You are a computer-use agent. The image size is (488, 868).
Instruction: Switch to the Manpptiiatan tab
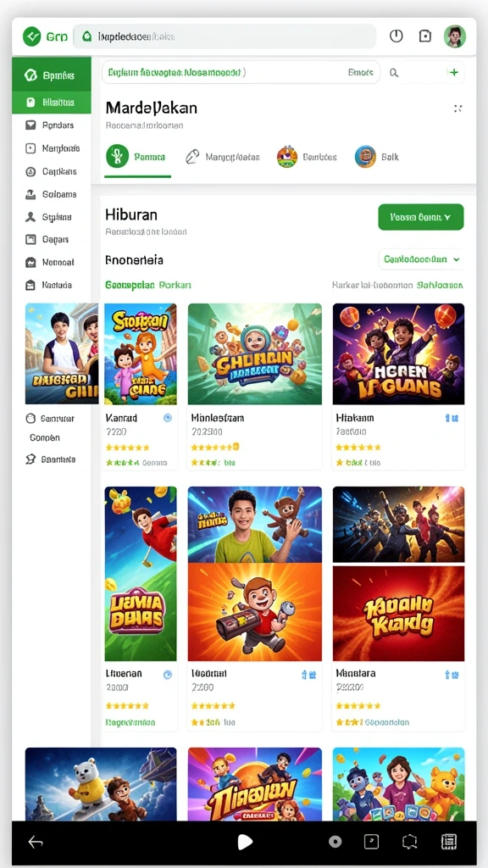tap(223, 157)
